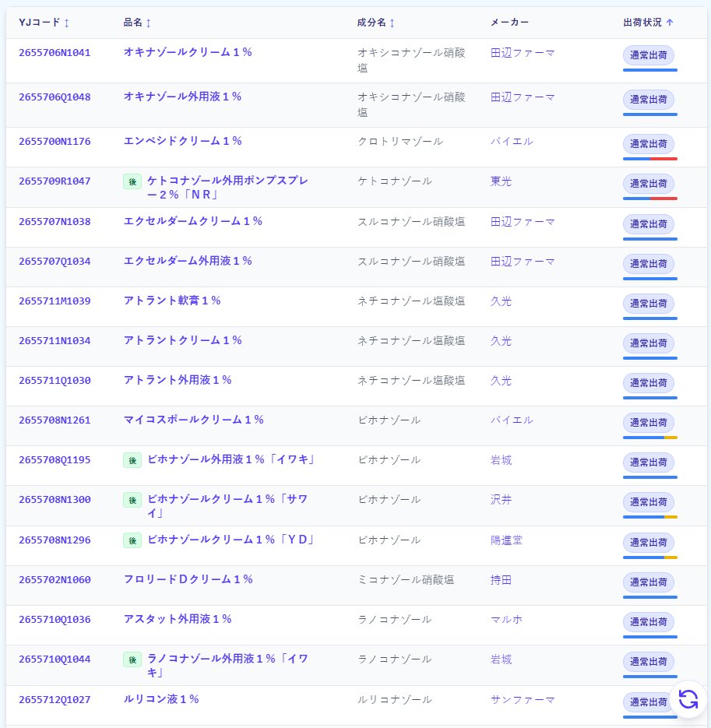Image resolution: width=711 pixels, height=728 pixels.
Task: Open product アトラント外用液１％
Action: 178,380
